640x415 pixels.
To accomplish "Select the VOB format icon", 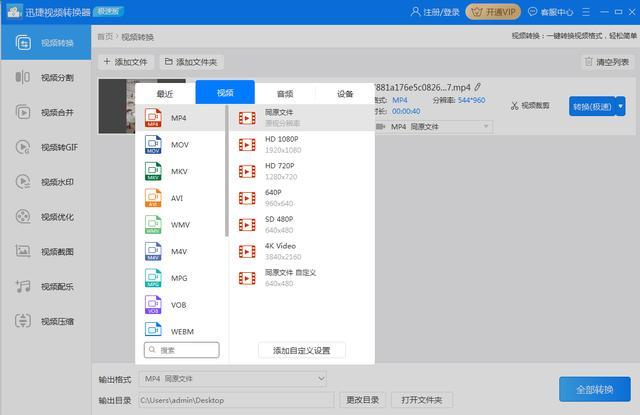I will 153,305.
